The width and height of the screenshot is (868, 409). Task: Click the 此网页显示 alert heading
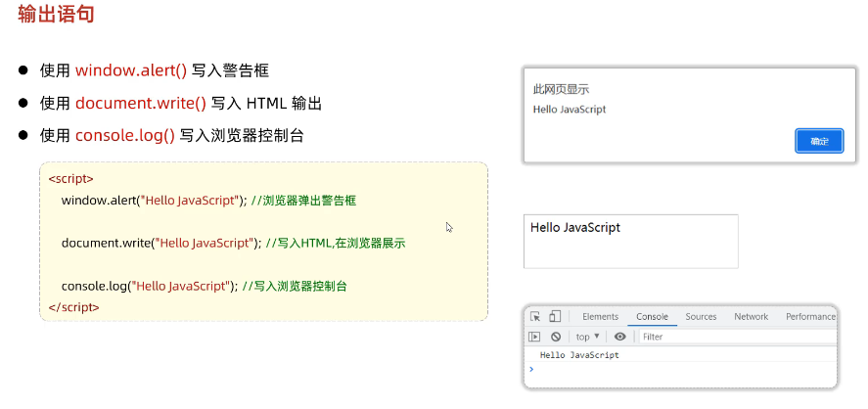[561, 89]
